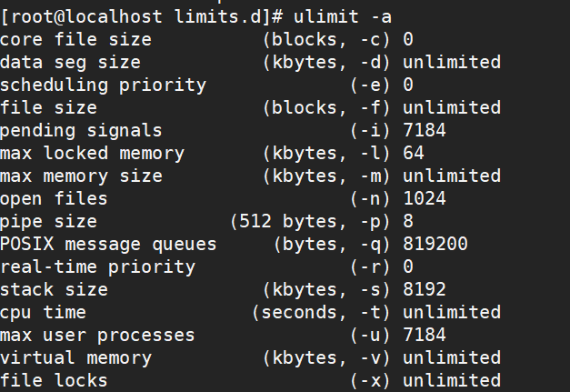Click the 'cpu time' line label
This screenshot has width=570, height=392.
tap(43, 313)
